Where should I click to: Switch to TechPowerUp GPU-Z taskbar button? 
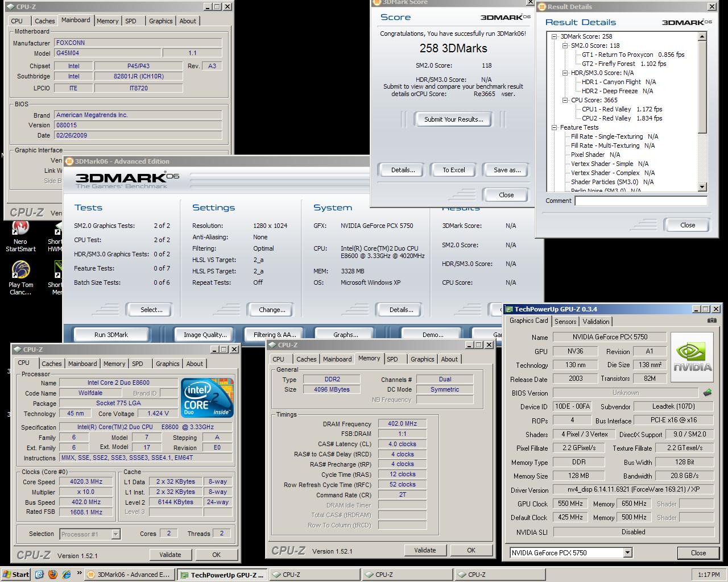pos(221,575)
